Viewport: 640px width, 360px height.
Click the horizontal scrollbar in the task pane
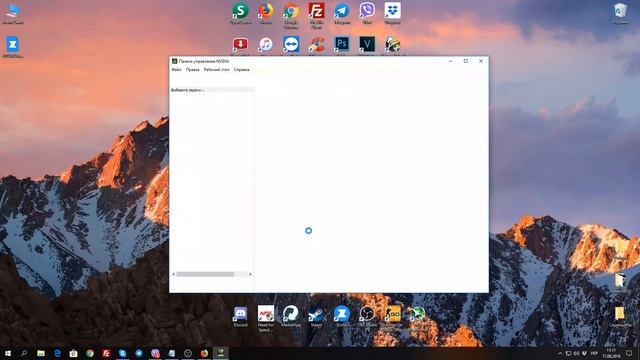coord(205,274)
